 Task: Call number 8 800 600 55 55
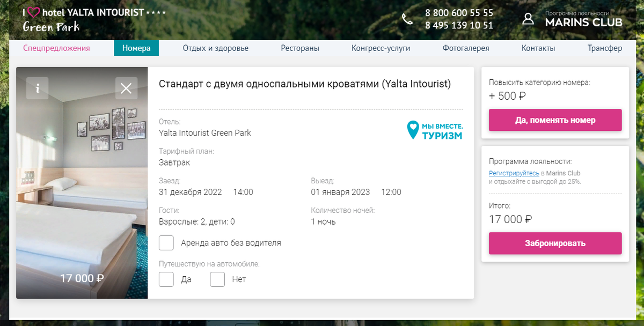459,13
